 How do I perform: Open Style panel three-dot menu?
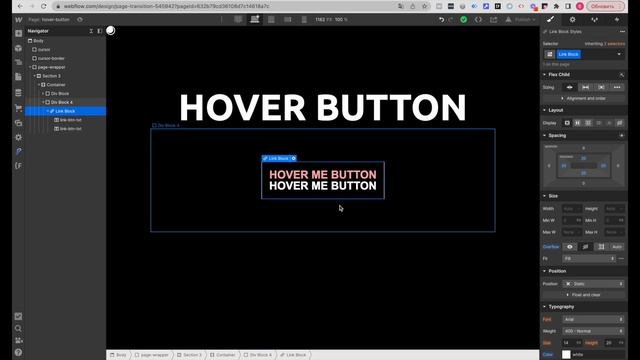click(x=622, y=31)
